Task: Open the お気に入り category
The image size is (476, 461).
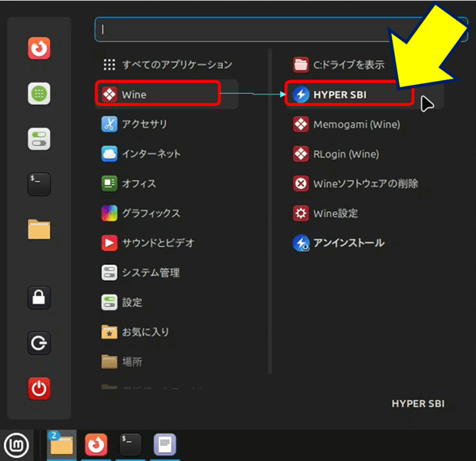Action: (x=167, y=332)
